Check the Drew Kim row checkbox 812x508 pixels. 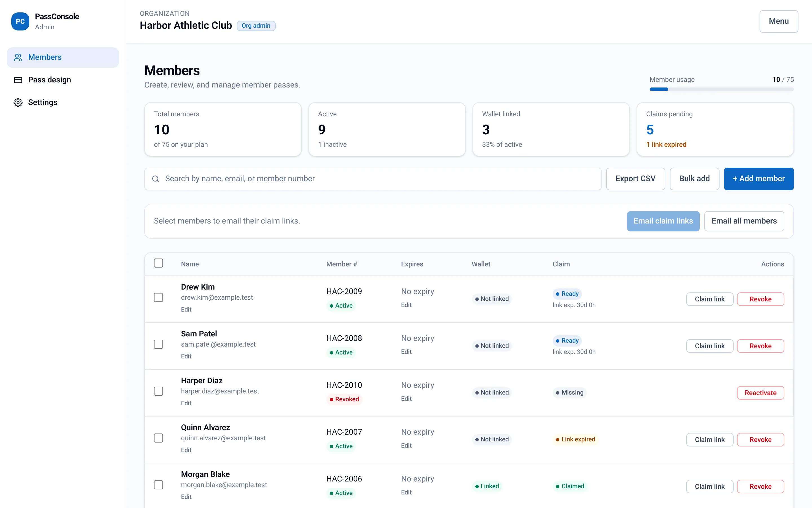[x=158, y=298]
